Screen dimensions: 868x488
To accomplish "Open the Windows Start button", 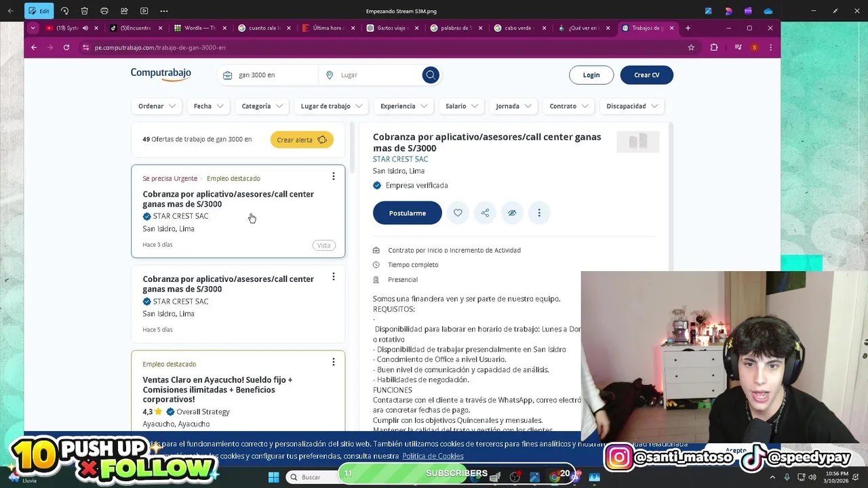I will pyautogui.click(x=273, y=477).
